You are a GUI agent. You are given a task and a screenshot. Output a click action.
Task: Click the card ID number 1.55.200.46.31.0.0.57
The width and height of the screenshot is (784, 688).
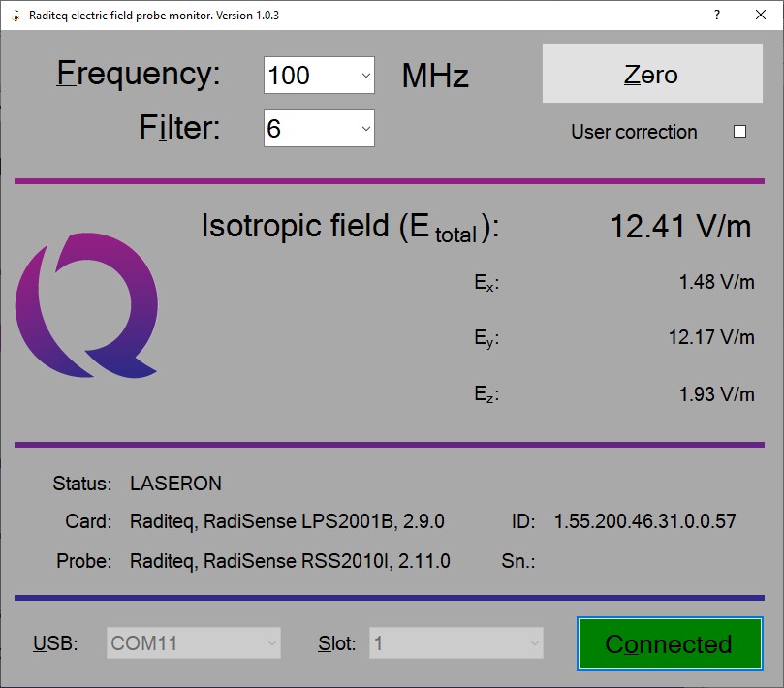pos(644,521)
